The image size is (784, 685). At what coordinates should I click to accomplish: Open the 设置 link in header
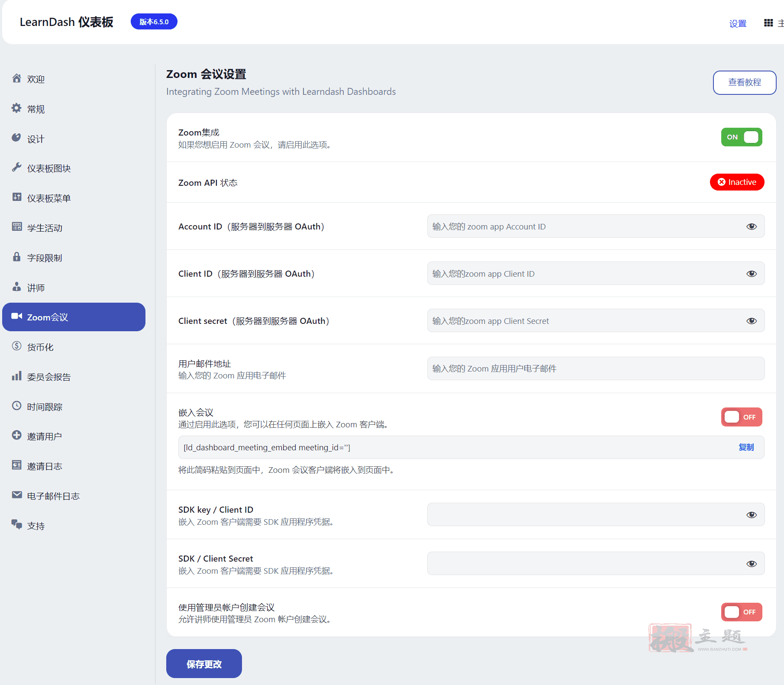pyautogui.click(x=738, y=23)
